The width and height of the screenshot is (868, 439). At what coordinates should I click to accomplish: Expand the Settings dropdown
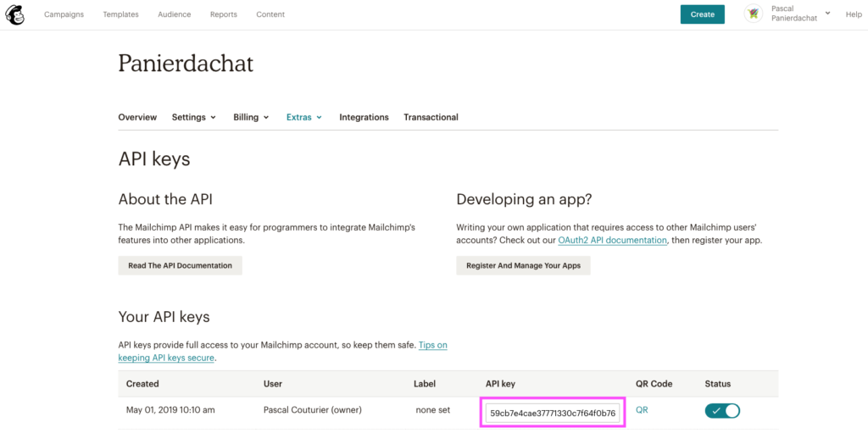coord(194,117)
